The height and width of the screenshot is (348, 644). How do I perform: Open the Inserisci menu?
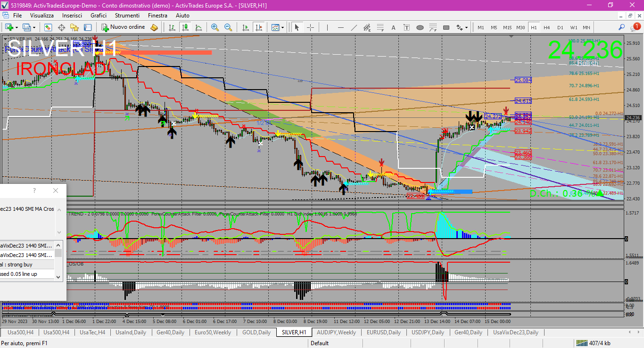pos(72,16)
